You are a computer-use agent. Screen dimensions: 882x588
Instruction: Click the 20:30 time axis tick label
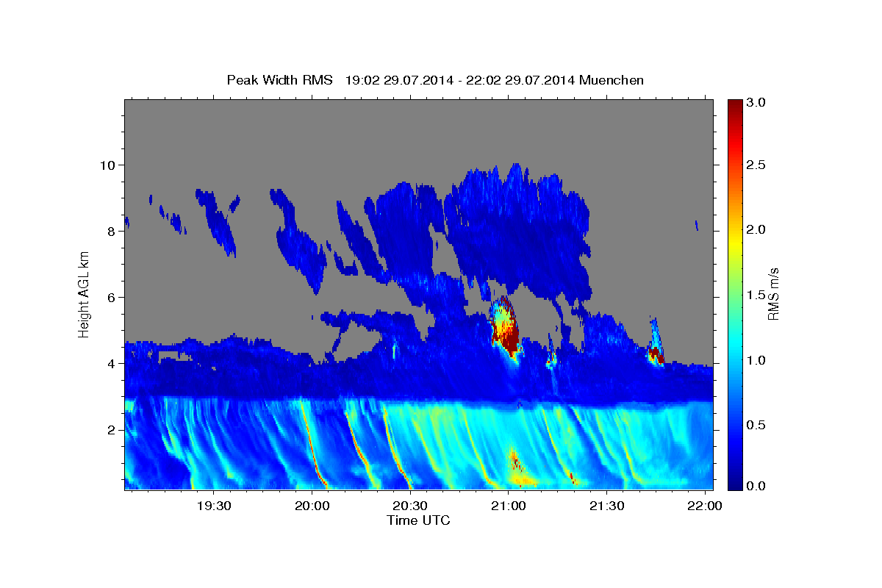pos(409,506)
